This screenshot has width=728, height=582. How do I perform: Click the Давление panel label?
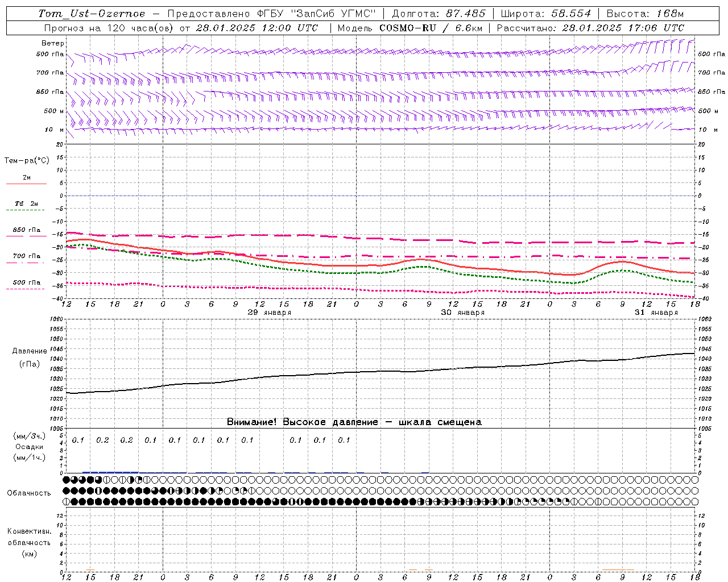(x=29, y=351)
